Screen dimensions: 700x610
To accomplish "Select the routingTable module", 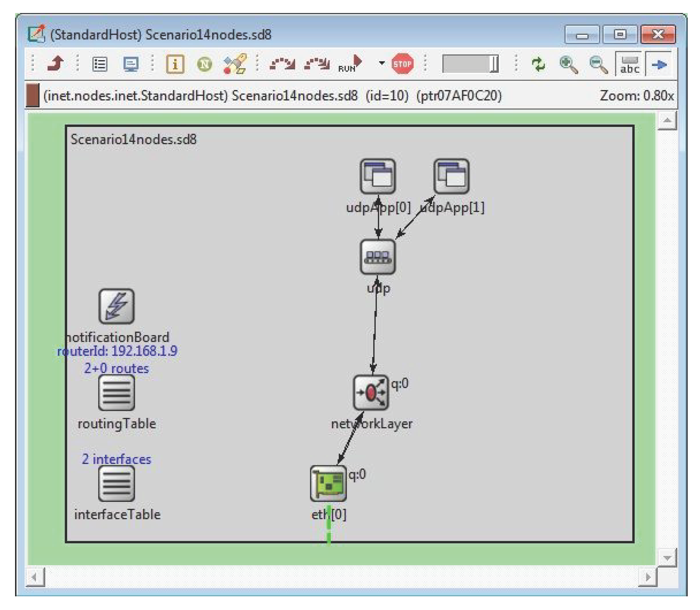I will pyautogui.click(x=116, y=393).
